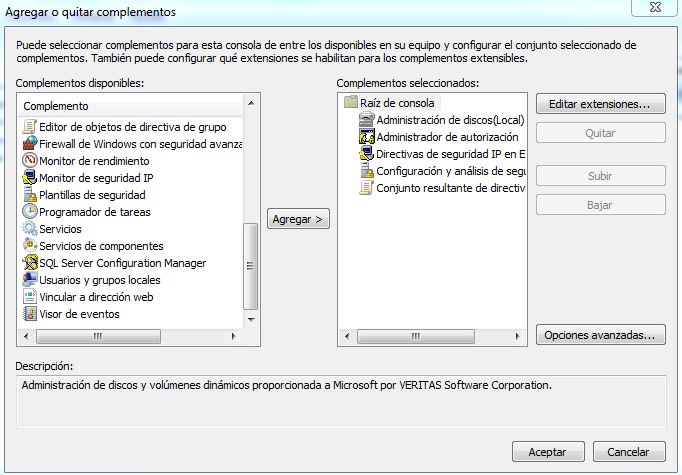Click the Configuración y análisis de seguridad icon

(367, 170)
